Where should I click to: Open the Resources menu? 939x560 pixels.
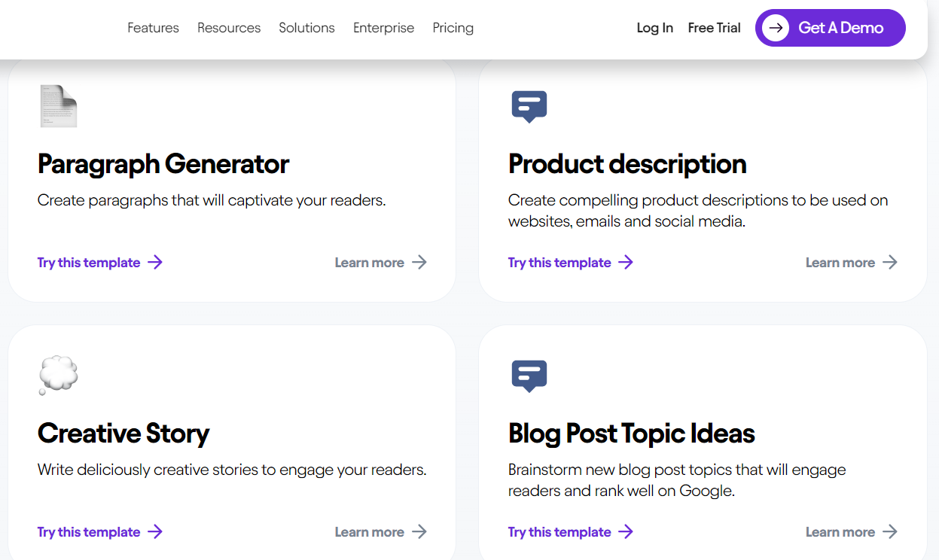click(x=229, y=28)
